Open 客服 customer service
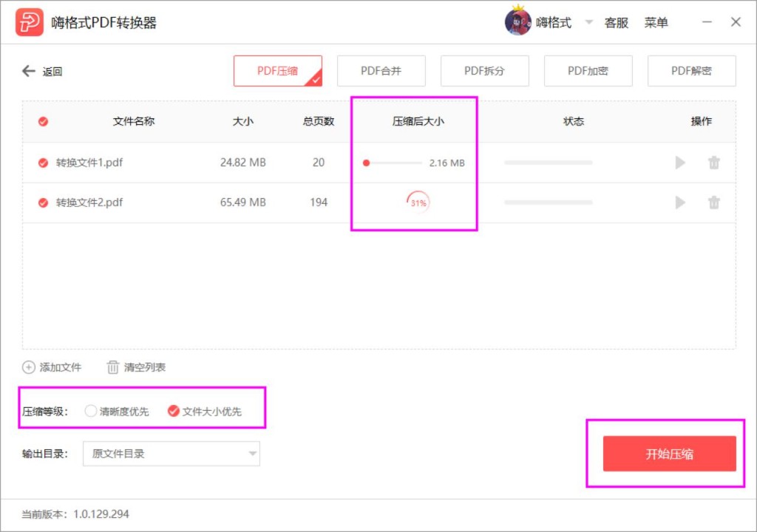 617,23
